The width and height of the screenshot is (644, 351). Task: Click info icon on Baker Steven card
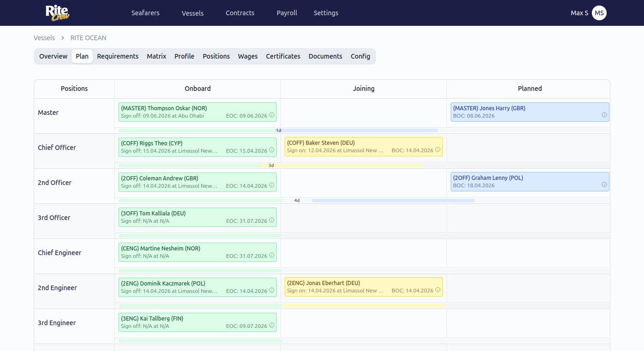(438, 150)
